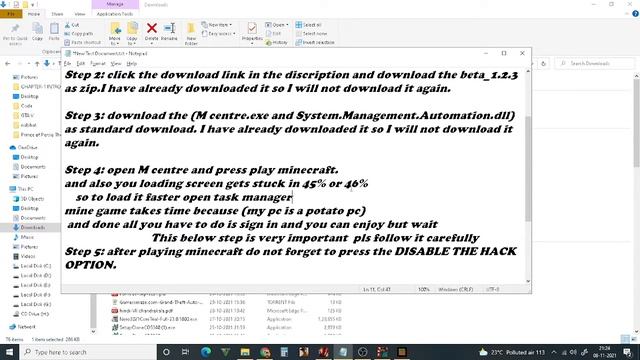Screen dimensions: 640x360
Task: Select Downloads in the navigation pane
Action: tap(29, 228)
